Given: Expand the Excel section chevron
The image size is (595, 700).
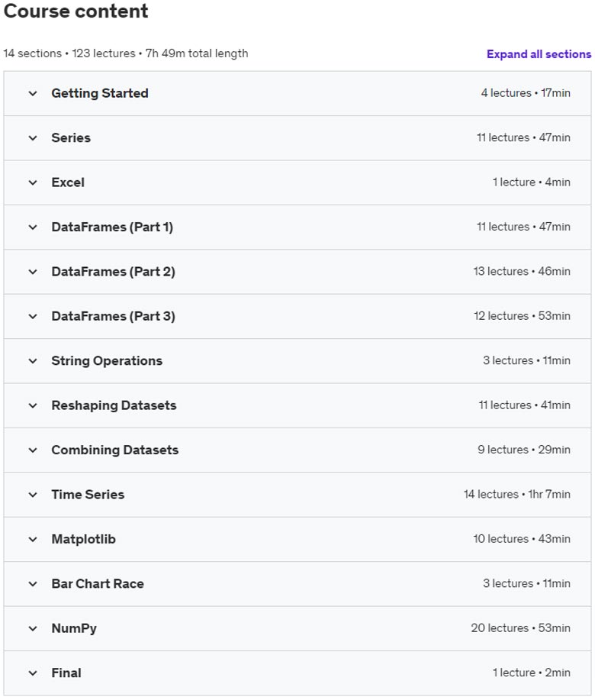Looking at the screenshot, I should click(x=33, y=182).
